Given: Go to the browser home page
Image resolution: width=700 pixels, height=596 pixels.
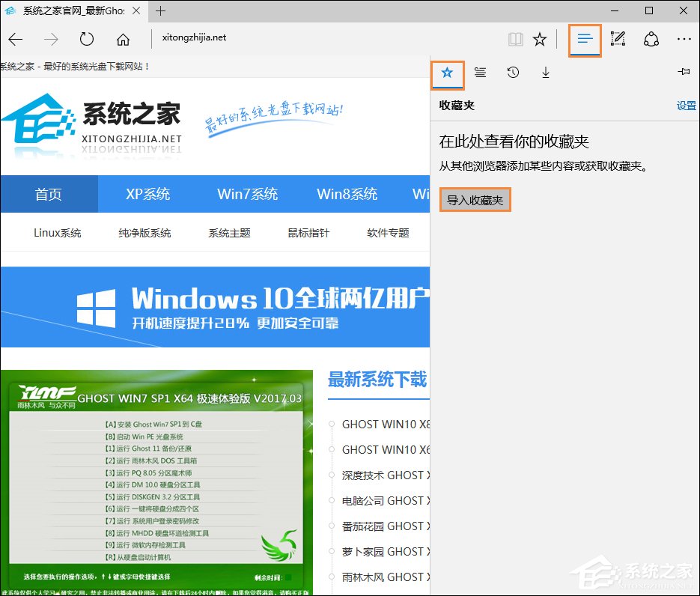Looking at the screenshot, I should (124, 39).
